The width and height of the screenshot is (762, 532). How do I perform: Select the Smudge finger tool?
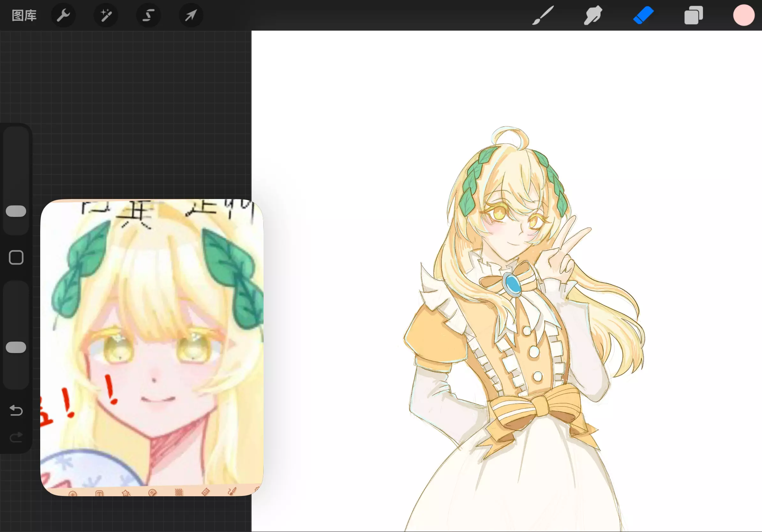pos(593,15)
